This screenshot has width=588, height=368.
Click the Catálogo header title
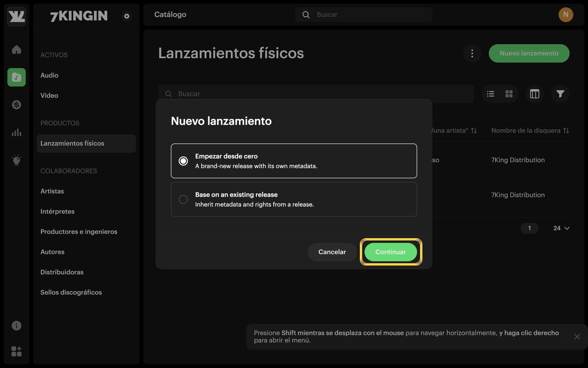pos(170,15)
